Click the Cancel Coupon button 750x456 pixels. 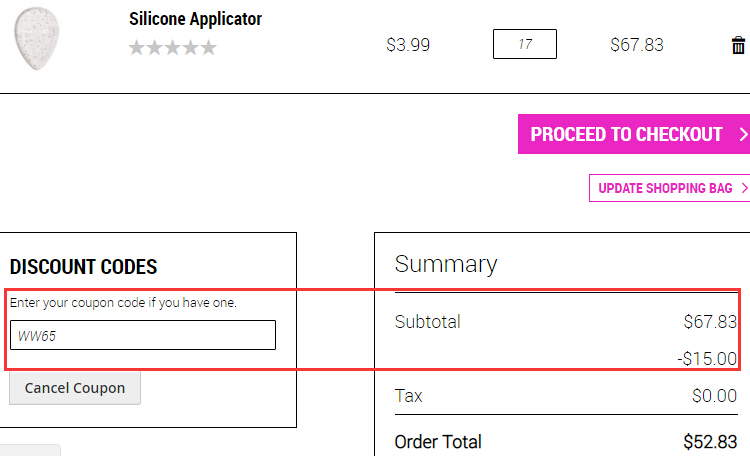click(x=75, y=388)
